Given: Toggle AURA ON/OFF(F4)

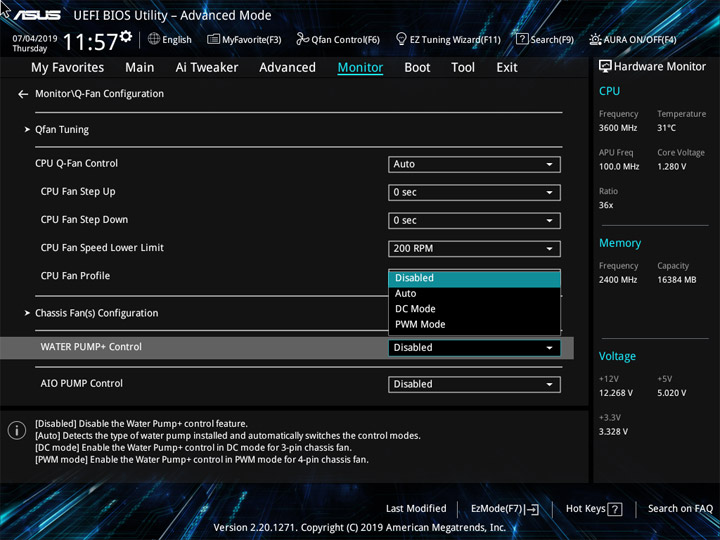Looking at the screenshot, I should point(633,39).
